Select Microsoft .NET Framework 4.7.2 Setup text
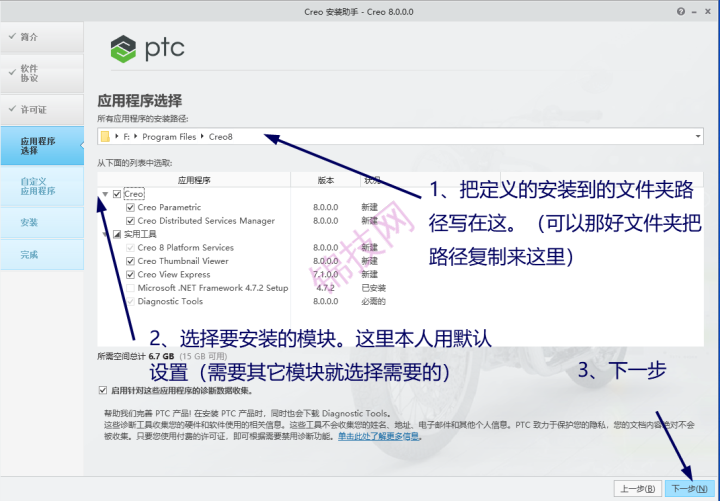The image size is (720, 501). (213, 288)
